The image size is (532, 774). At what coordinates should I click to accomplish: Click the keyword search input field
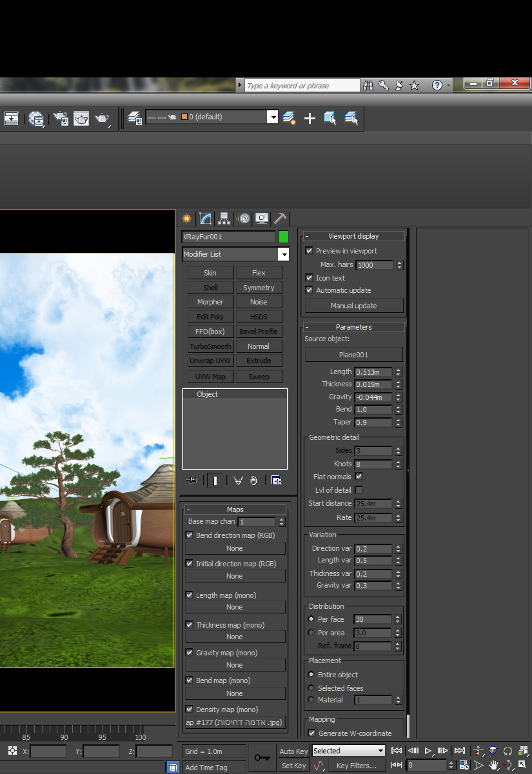pyautogui.click(x=302, y=86)
